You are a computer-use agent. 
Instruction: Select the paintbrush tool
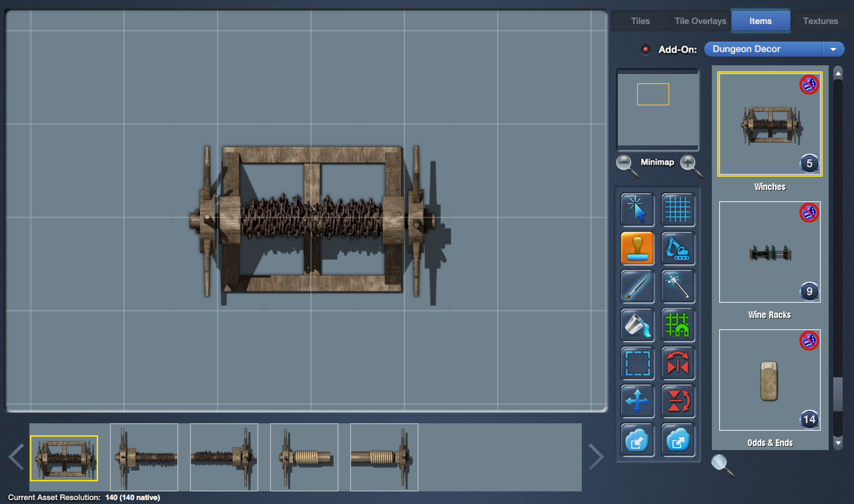[637, 287]
